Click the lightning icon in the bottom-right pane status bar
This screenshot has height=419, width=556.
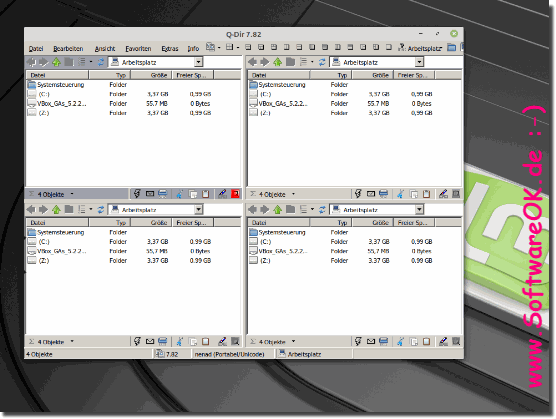pyautogui.click(x=358, y=341)
